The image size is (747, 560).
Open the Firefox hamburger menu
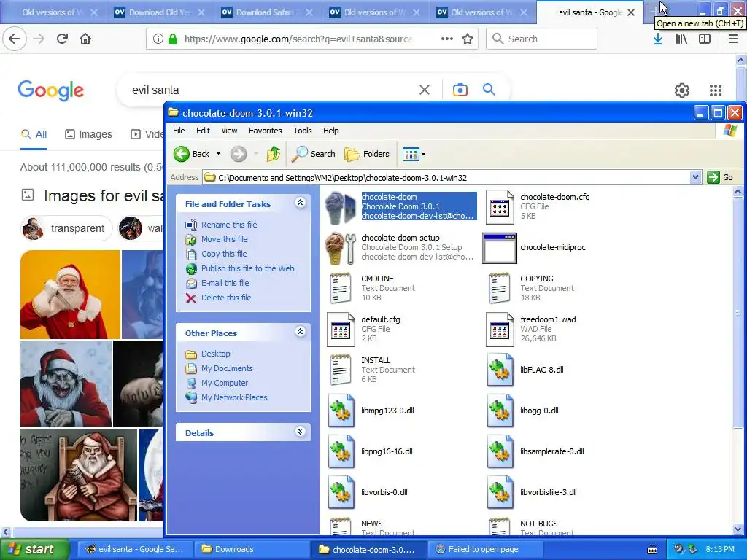point(732,39)
